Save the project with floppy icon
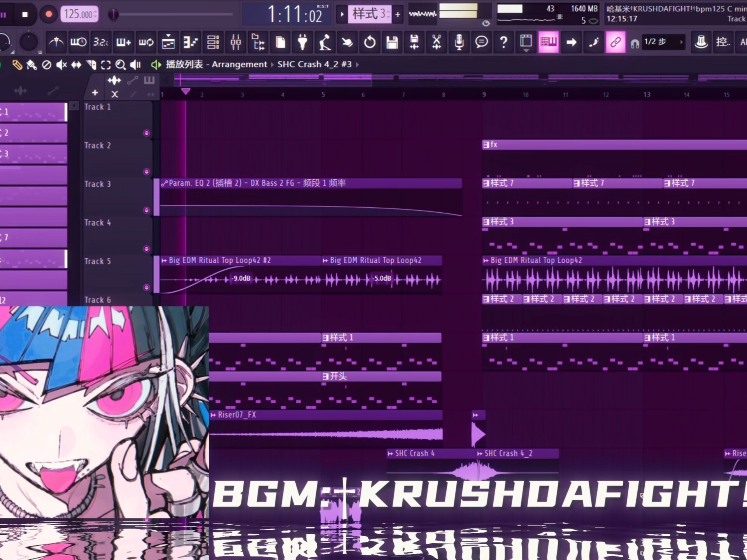Screen dimensions: 747x560 392,42
